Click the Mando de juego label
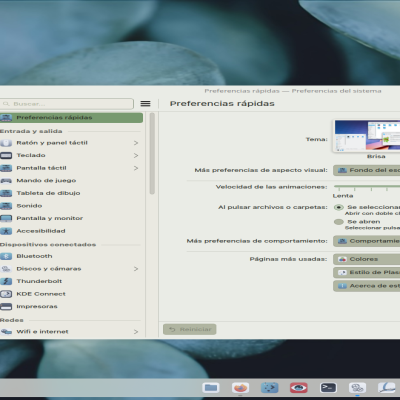This screenshot has height=400, width=400. point(46,181)
